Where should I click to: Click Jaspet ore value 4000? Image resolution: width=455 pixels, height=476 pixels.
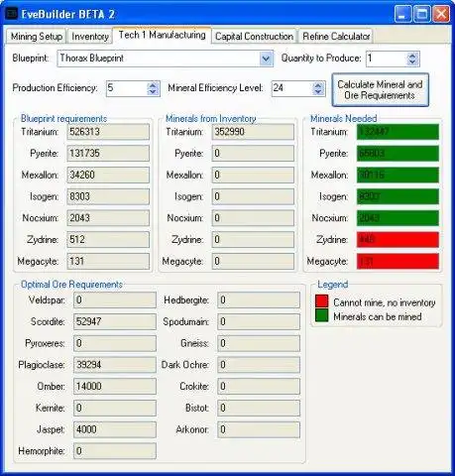coord(115,429)
